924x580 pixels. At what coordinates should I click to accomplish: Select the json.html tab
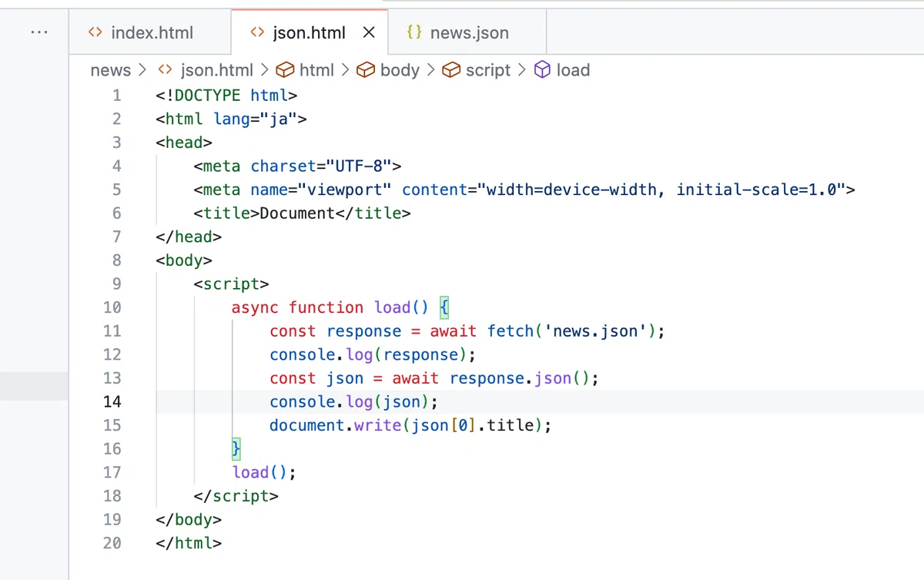coord(309,32)
